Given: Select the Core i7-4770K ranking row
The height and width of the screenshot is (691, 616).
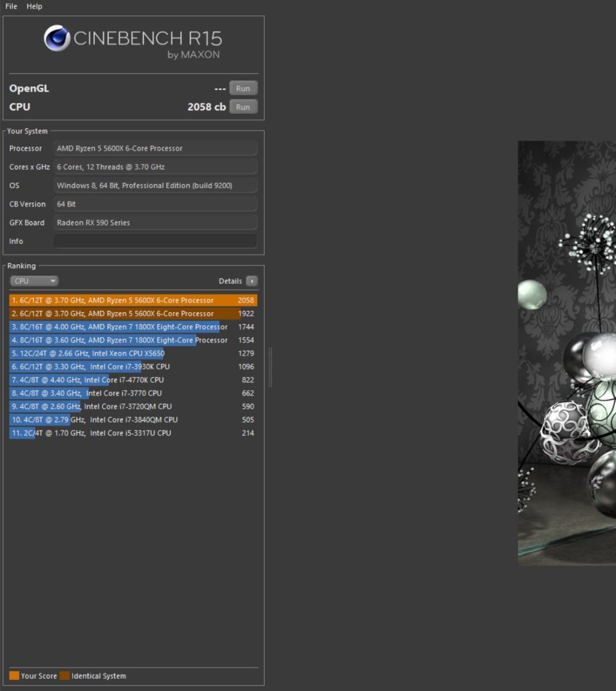Looking at the screenshot, I should point(133,379).
